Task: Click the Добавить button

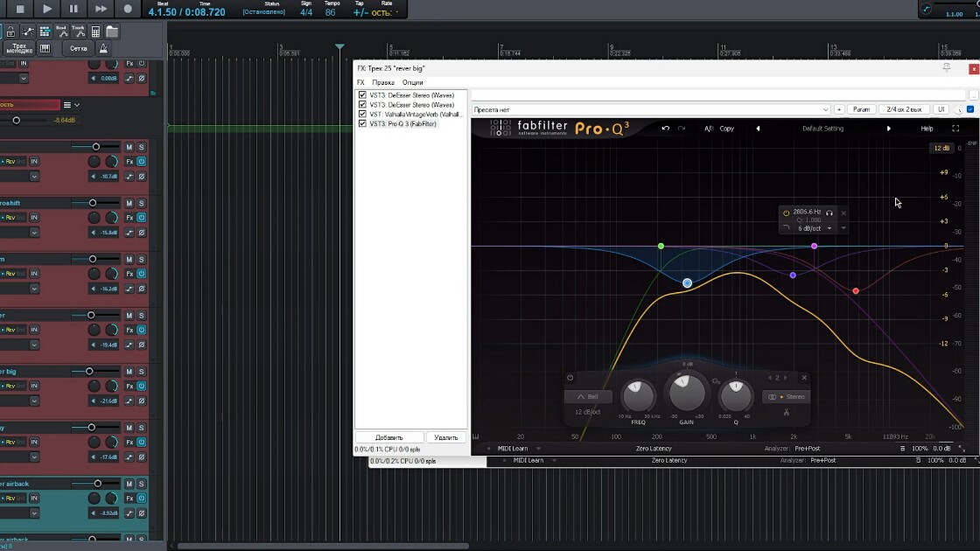Action: point(388,438)
